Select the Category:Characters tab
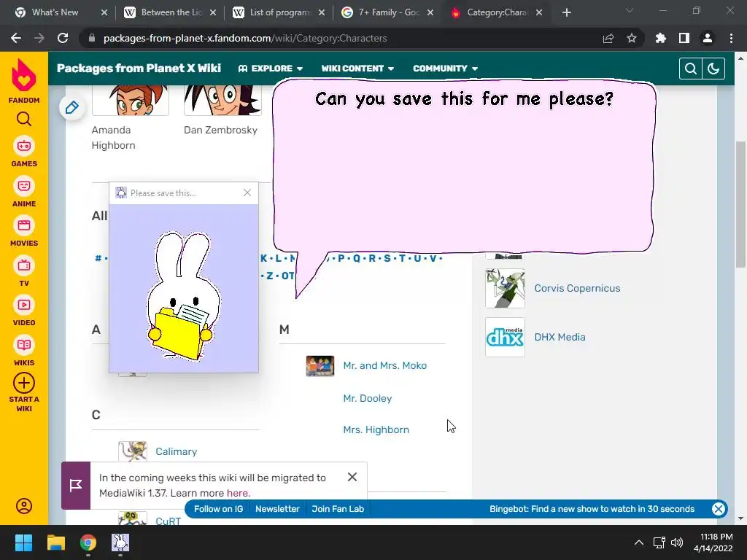Viewport: 747px width, 560px height. click(x=495, y=12)
